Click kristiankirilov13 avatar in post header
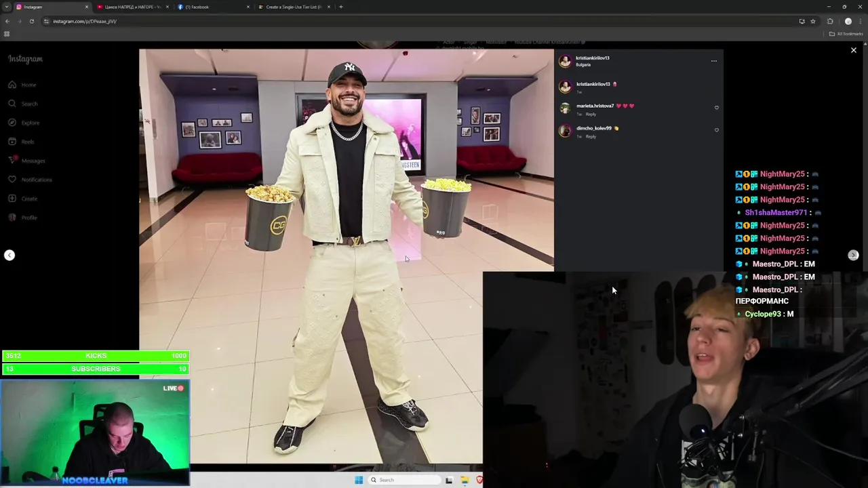This screenshot has width=868, height=488. tap(565, 61)
